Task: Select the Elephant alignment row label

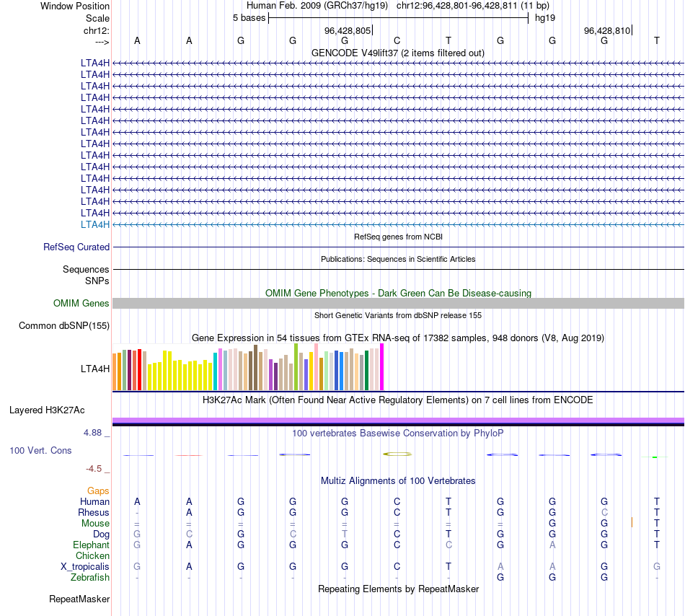Action: [91, 545]
